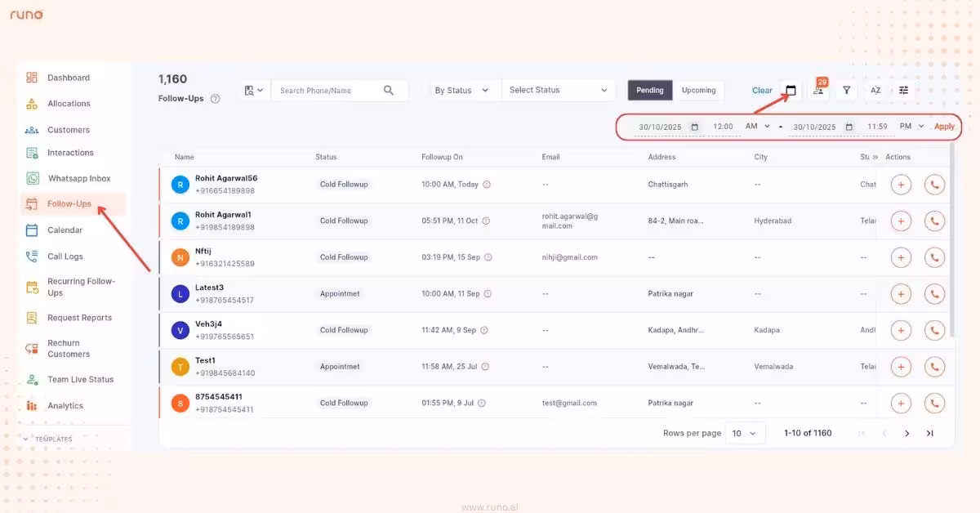The image size is (980, 513).
Task: Open the advanced filter settings icon
Action: point(903,90)
